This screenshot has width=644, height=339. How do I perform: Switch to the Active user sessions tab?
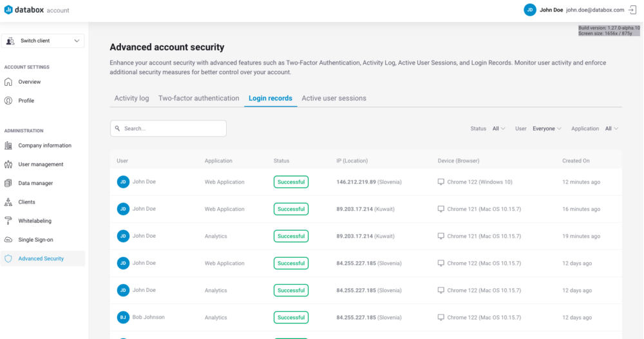[334, 98]
